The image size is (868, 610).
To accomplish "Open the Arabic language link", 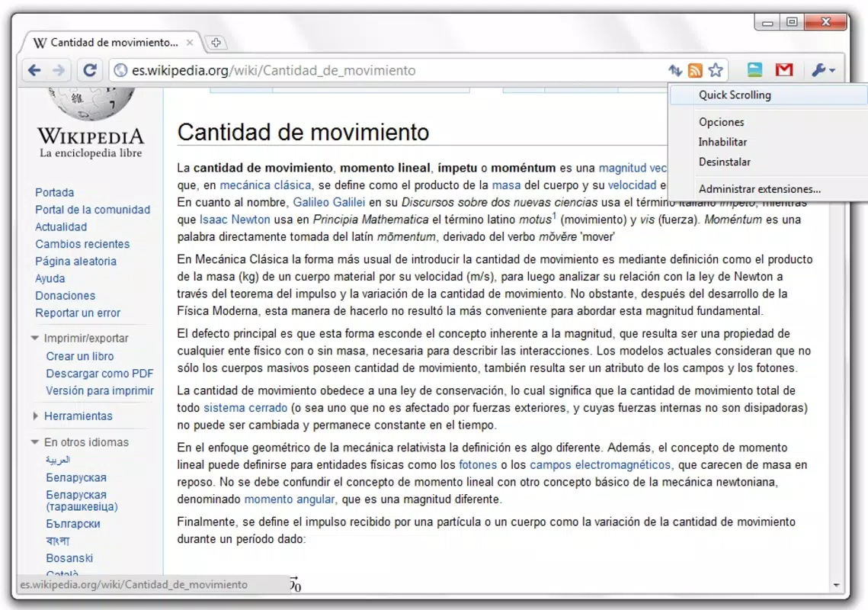I will [58, 460].
